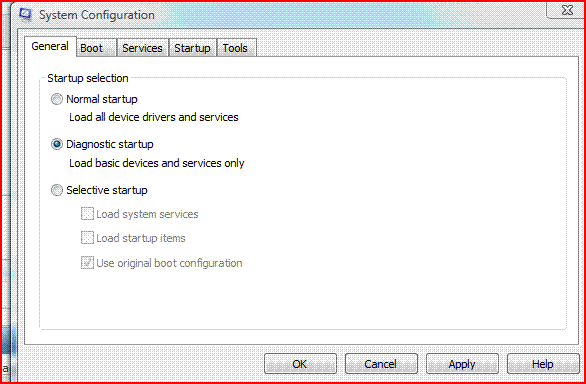Image resolution: width=586 pixels, height=384 pixels.
Task: Click the 'Load basic devices and services only' text
Action: (x=157, y=163)
